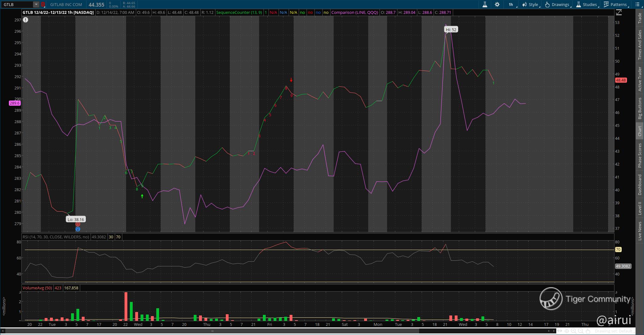Click the flask icon beside settings gear
Viewport: 644px width, 335px height.
coord(485,4)
